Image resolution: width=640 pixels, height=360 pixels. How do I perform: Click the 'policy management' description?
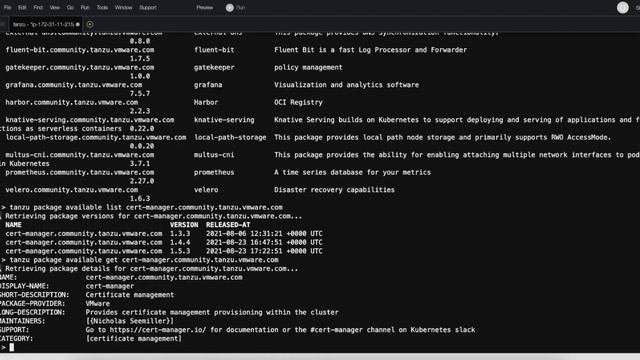tap(308, 67)
